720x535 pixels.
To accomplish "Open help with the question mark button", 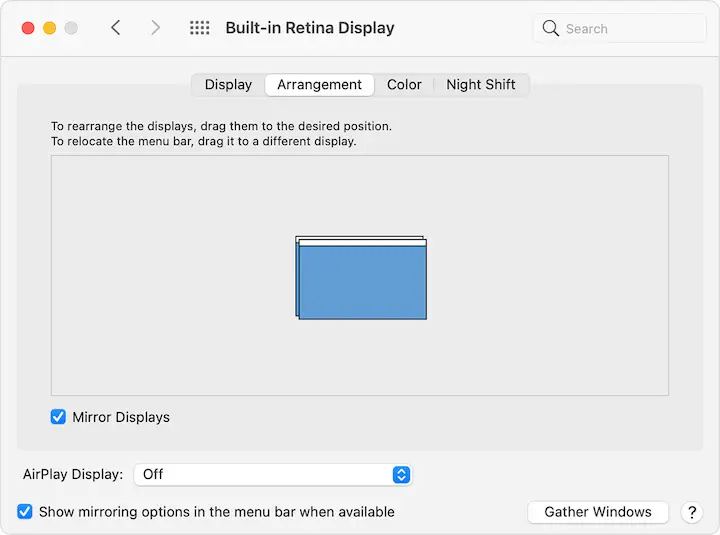I will click(692, 512).
